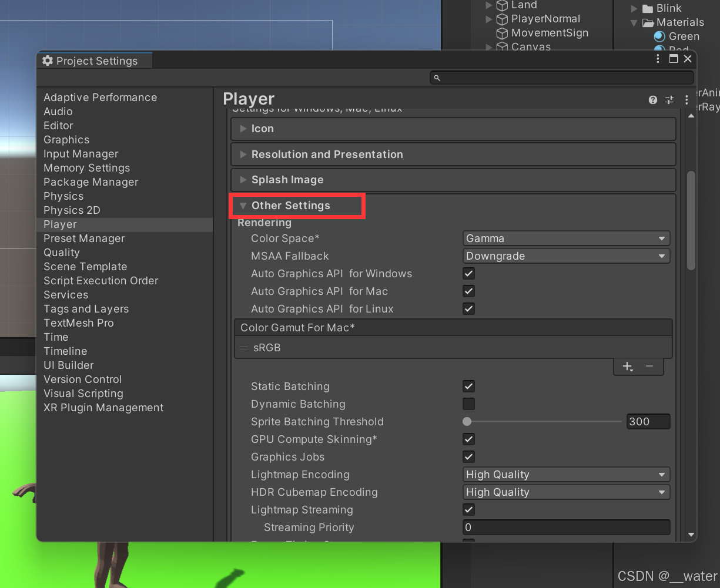Toggle Auto Graphics API for Windows

tap(468, 274)
